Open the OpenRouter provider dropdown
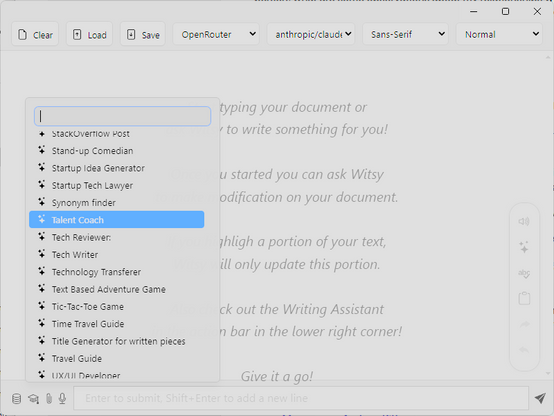This screenshot has height=416, width=554. click(216, 34)
